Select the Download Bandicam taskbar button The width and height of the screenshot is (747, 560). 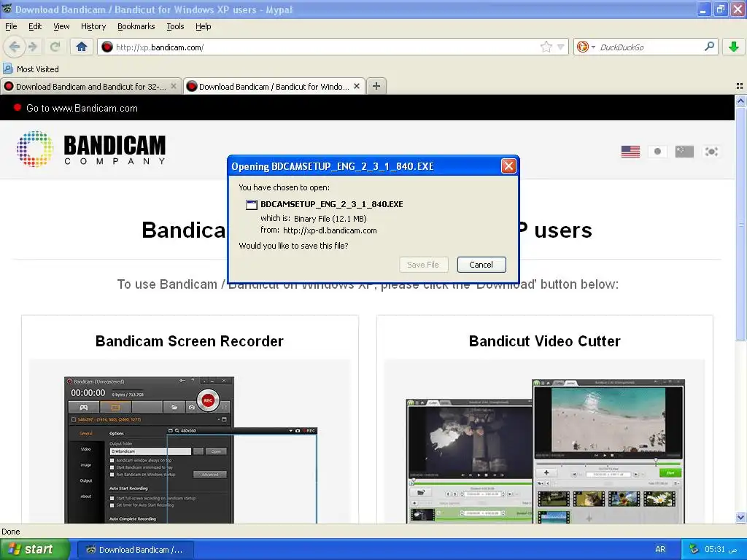point(135,550)
